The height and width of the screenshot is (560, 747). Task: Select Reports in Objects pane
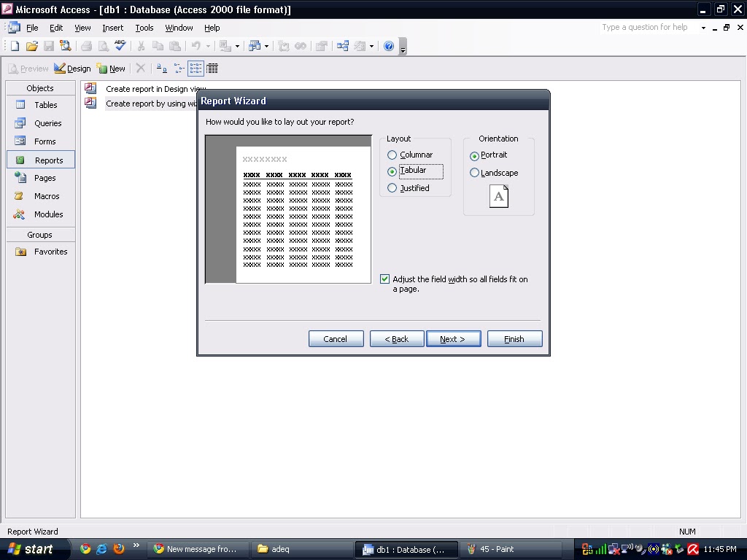[x=41, y=160]
